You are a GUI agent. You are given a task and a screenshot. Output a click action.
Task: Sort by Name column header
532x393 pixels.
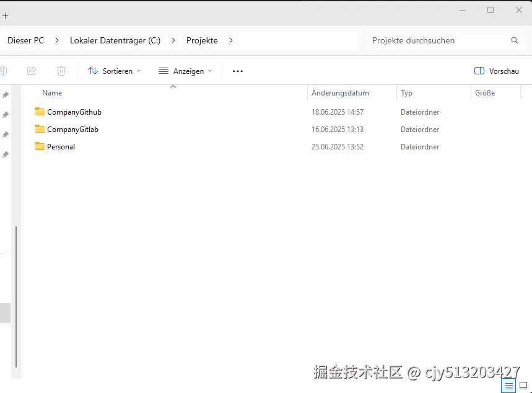pos(52,93)
